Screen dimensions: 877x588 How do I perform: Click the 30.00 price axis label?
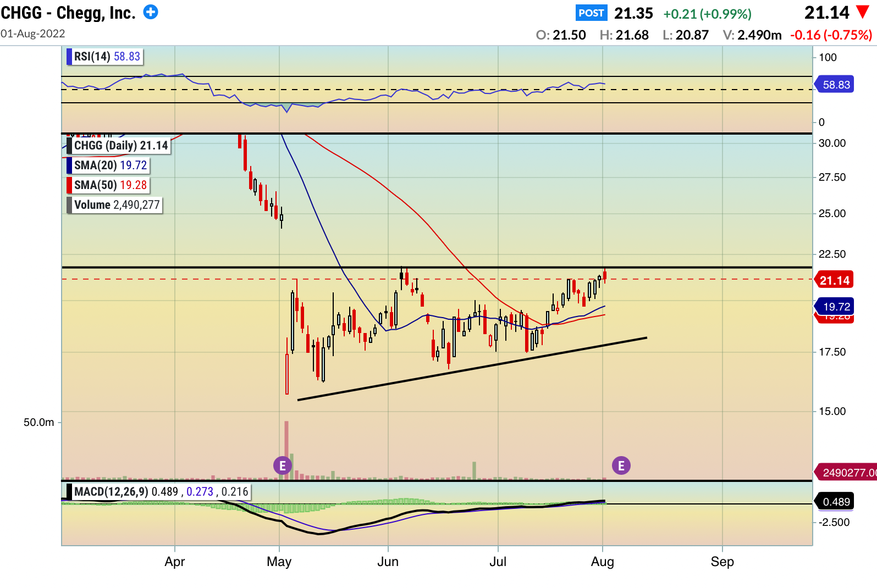click(832, 143)
